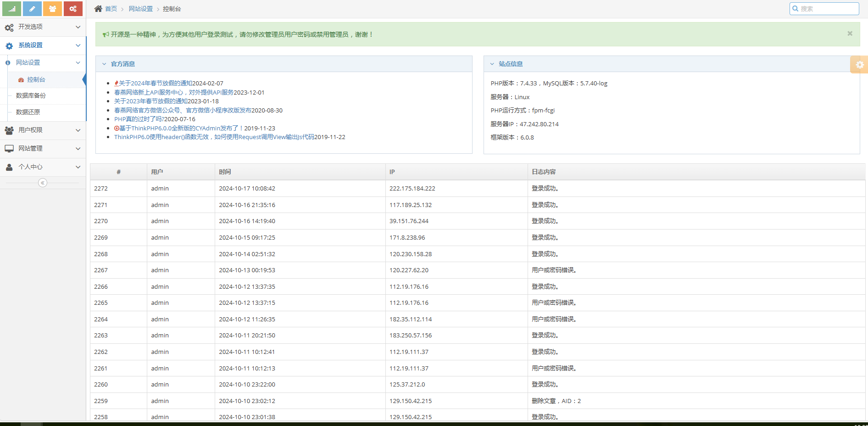Expand the 开发选项 sidebar menu

click(x=43, y=27)
